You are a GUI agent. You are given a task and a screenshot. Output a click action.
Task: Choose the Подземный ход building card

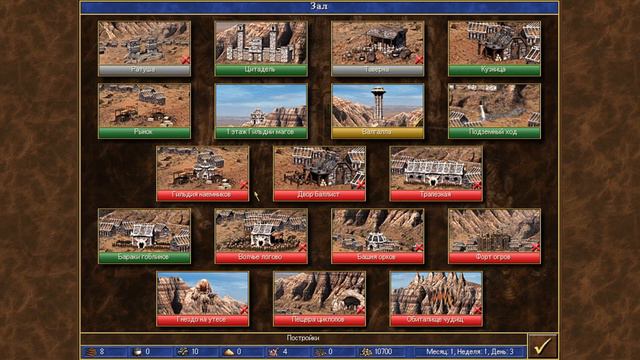click(x=494, y=111)
